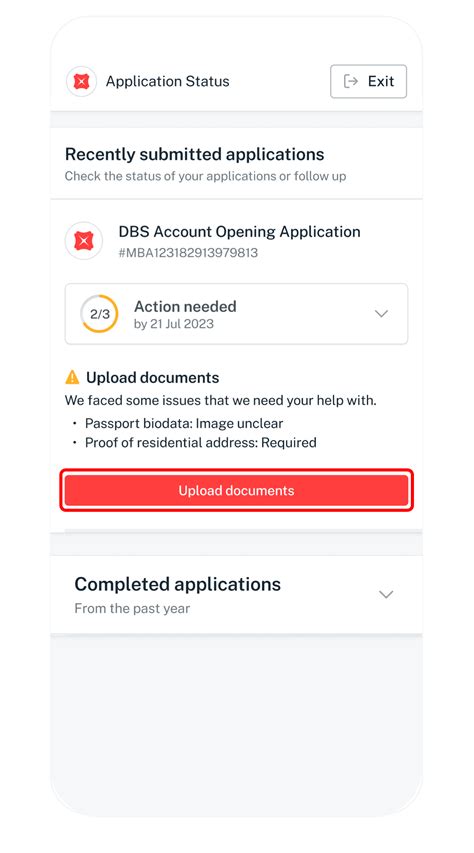Tap the Action needed status label
This screenshot has width=474, height=853.
pos(185,306)
